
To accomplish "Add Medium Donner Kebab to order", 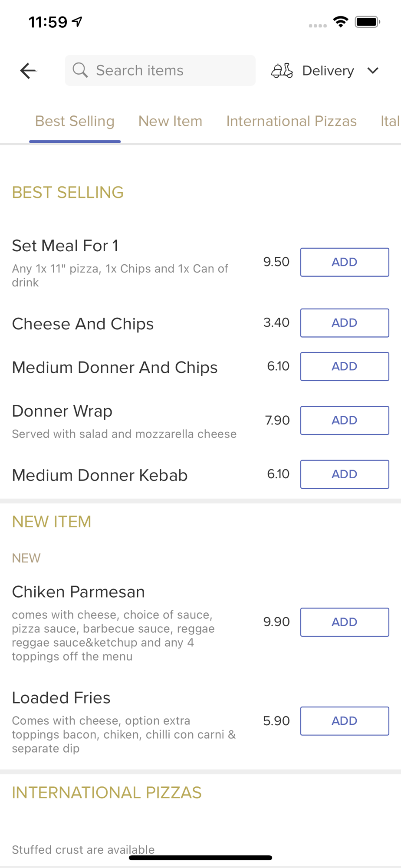I will tap(344, 474).
